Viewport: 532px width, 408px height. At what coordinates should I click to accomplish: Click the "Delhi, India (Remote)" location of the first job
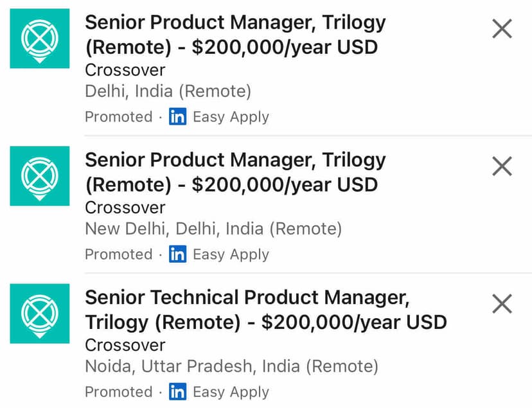pyautogui.click(x=168, y=91)
